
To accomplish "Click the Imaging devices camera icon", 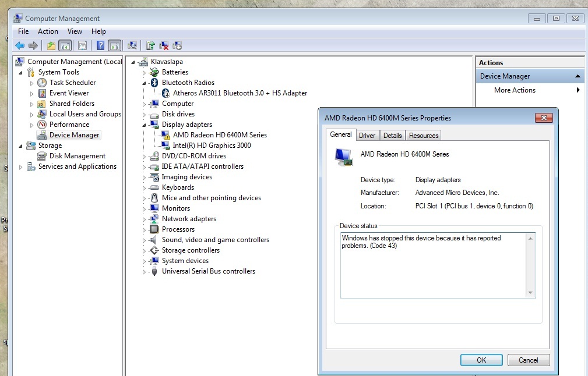I will point(154,177).
